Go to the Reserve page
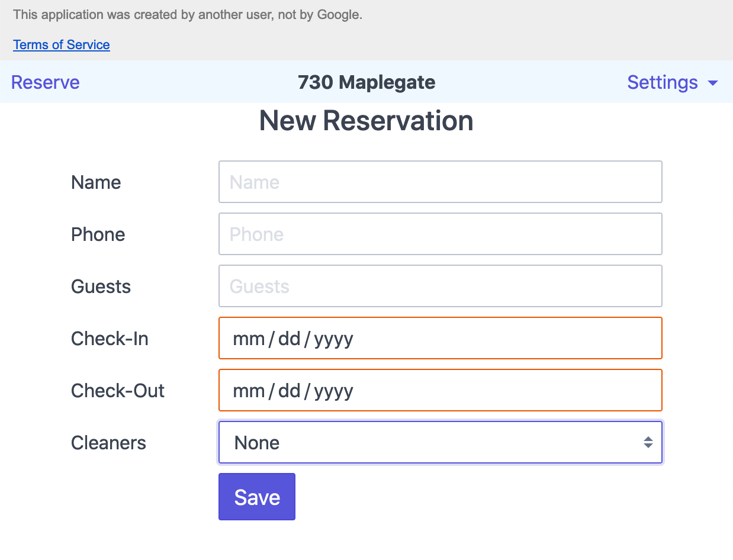Screen dimensions: 733x560 [x=46, y=82]
